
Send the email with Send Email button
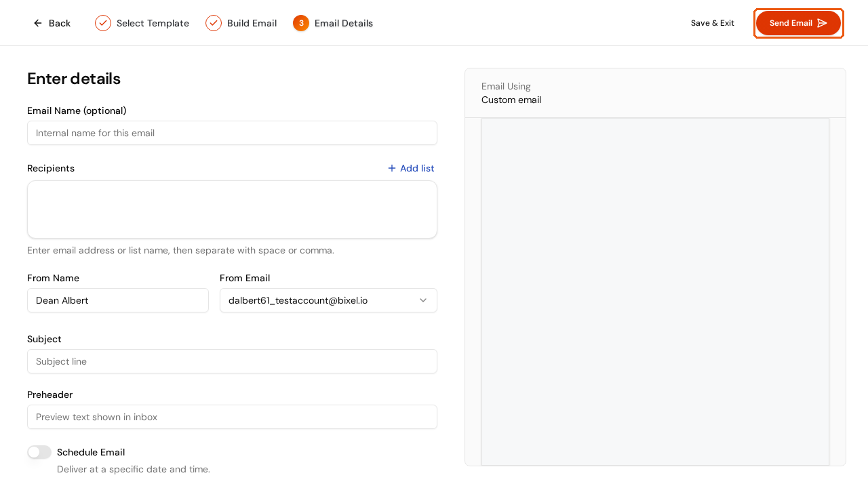(x=798, y=23)
